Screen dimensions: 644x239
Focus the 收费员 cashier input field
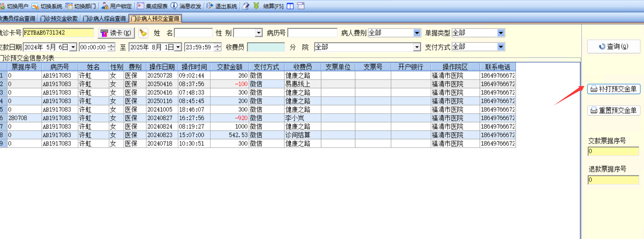click(x=266, y=47)
